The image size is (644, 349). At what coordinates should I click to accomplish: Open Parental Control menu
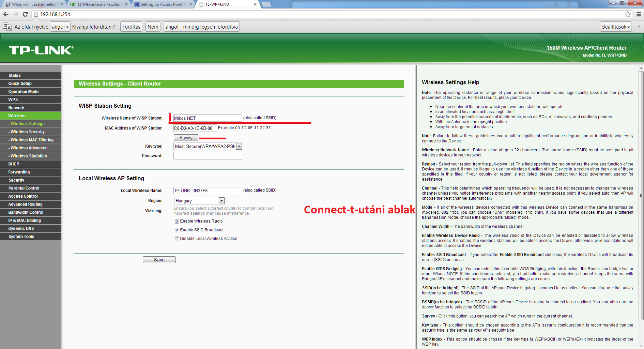point(31,188)
